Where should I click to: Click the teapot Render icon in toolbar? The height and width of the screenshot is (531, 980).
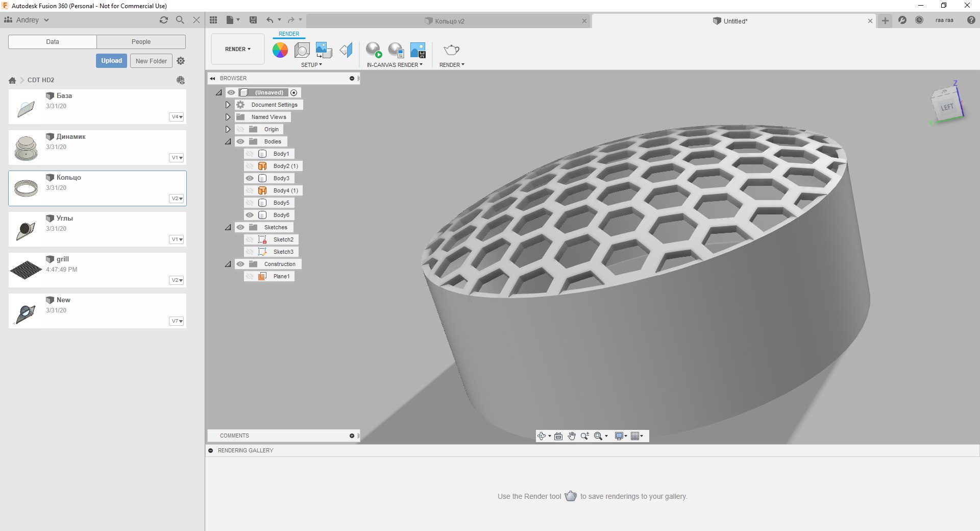click(451, 50)
